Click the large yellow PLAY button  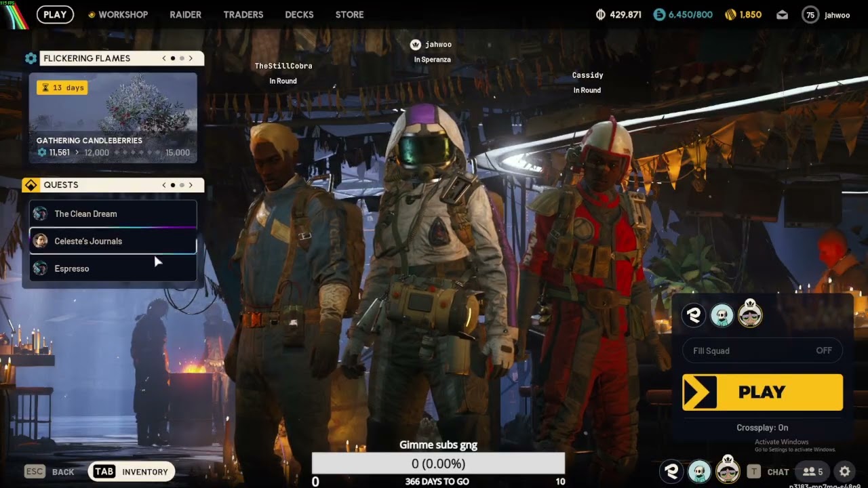point(762,392)
